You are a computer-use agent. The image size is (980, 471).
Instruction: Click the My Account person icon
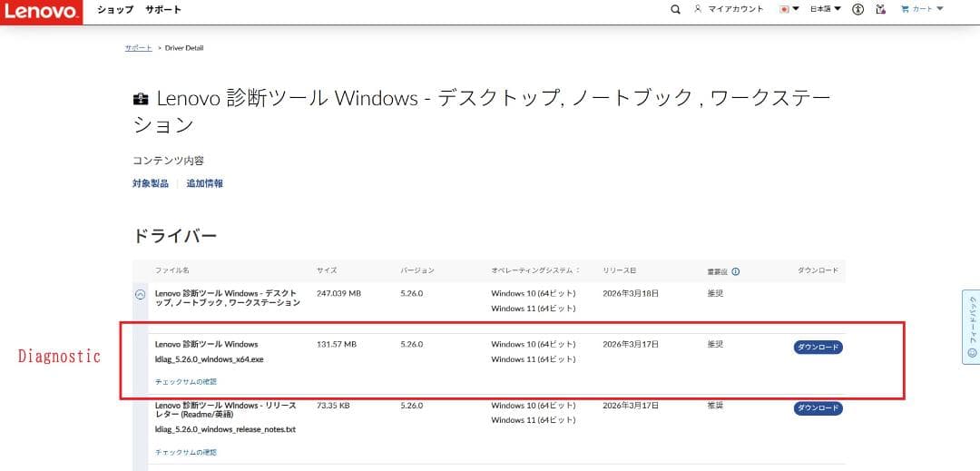click(698, 9)
